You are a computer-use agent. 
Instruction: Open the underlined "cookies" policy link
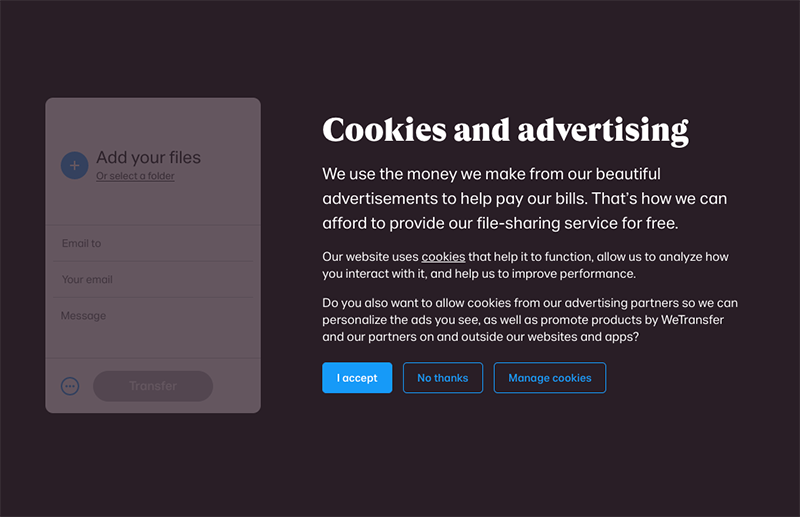[443, 257]
